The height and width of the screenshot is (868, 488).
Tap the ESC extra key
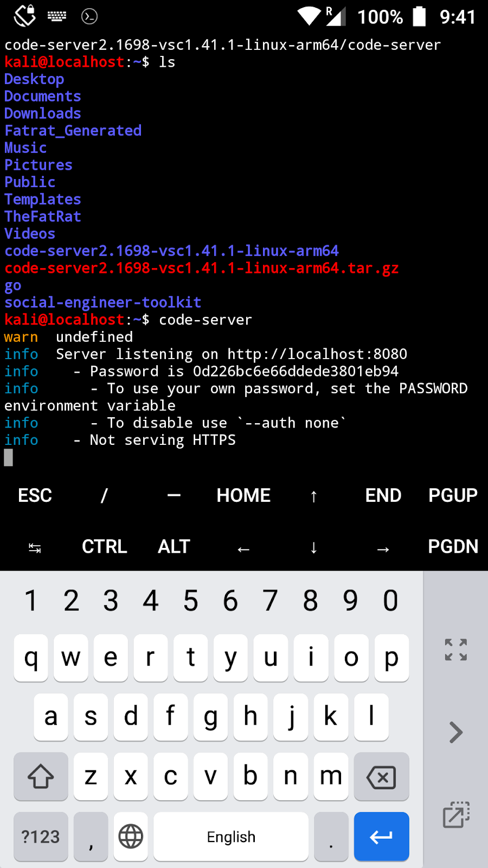[x=35, y=495]
